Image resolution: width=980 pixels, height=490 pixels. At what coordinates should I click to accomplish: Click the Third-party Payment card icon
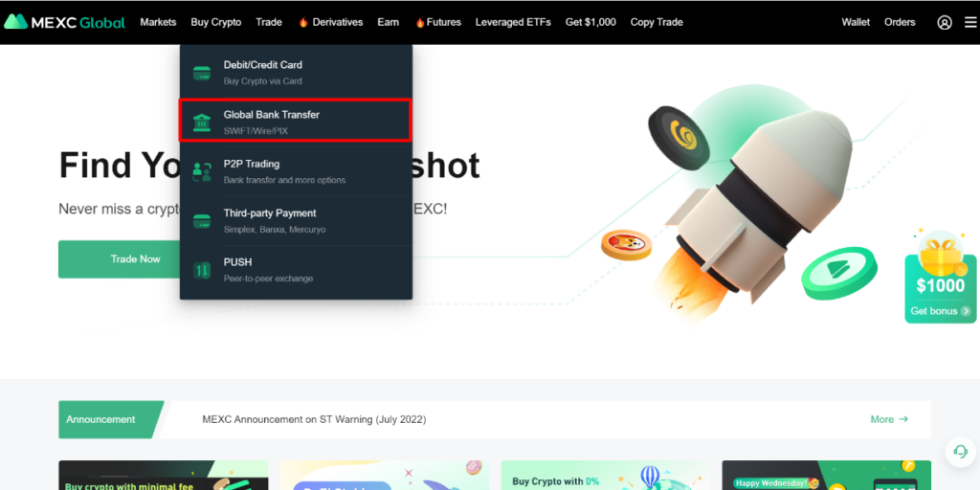[x=202, y=221]
